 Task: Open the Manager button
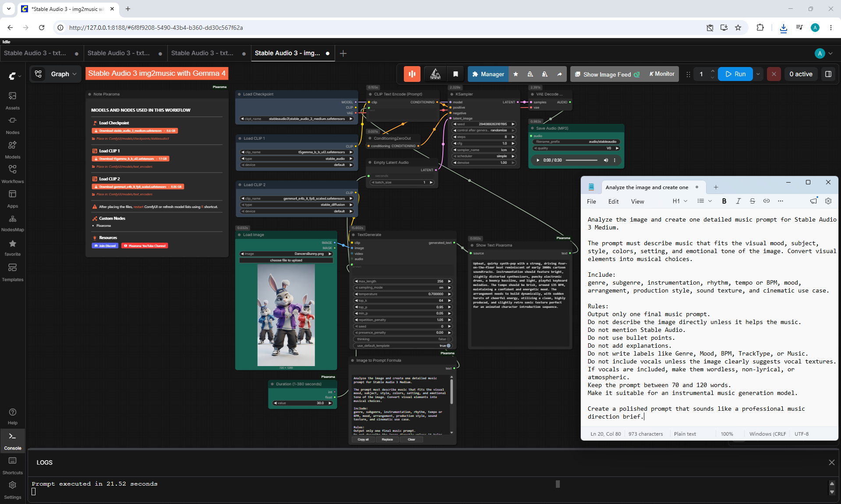pyautogui.click(x=488, y=74)
